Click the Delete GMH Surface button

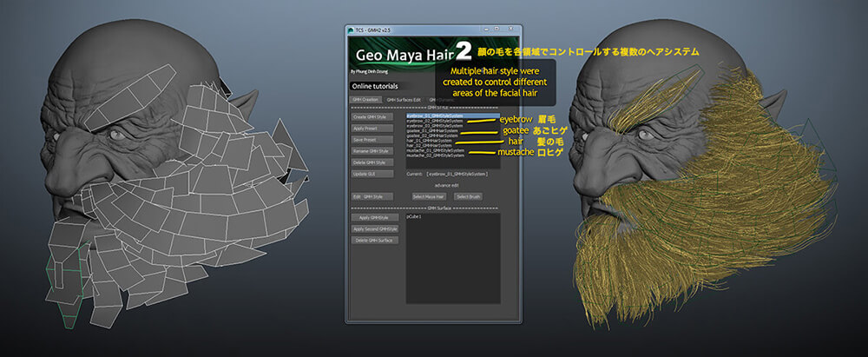click(x=375, y=240)
